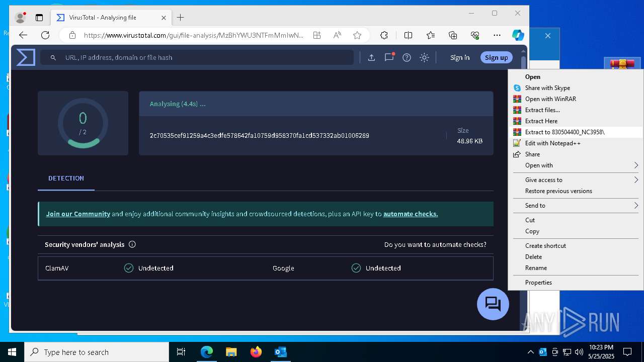Viewport: 644px width, 362px height.
Task: Click the site info lock icon
Action: pyautogui.click(x=72, y=35)
